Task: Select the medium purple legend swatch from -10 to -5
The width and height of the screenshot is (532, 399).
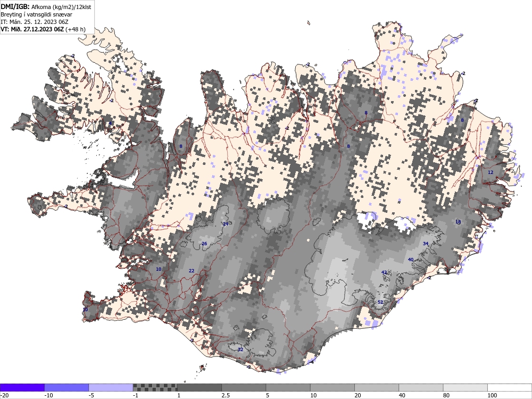Action: pyautogui.click(x=66, y=387)
